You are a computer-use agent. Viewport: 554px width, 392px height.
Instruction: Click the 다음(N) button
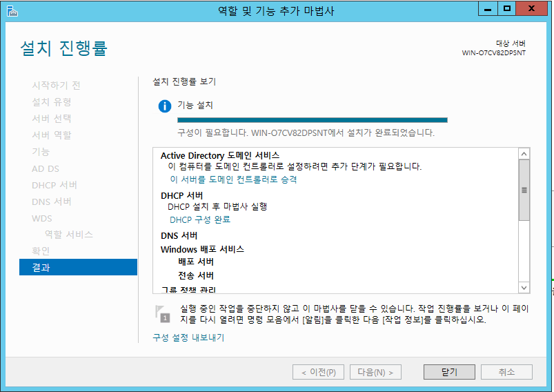(x=375, y=372)
